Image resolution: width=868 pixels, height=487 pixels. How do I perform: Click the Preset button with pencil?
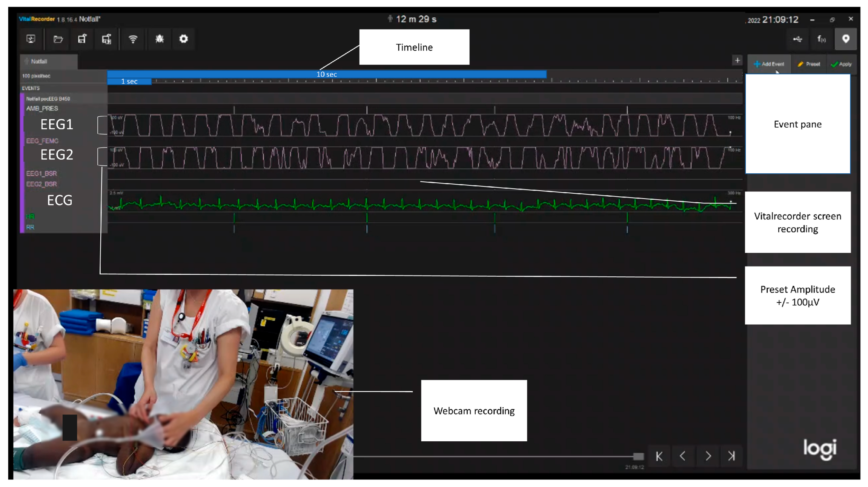tap(809, 64)
